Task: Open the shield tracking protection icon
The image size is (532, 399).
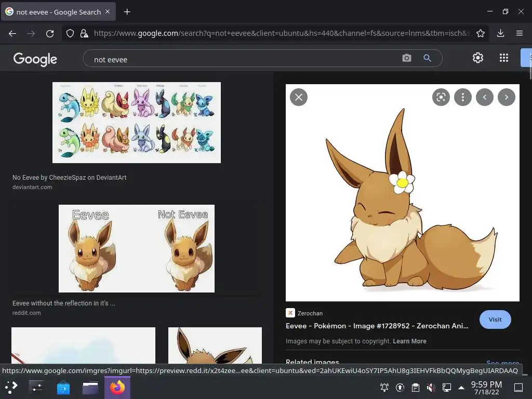Action: [x=70, y=33]
